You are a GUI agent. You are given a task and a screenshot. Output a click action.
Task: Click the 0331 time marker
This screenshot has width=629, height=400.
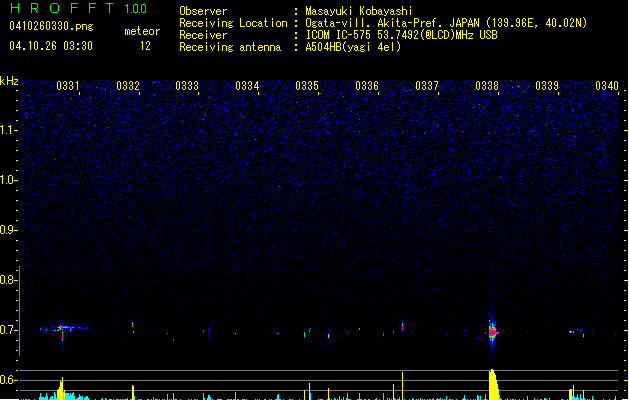tap(68, 86)
